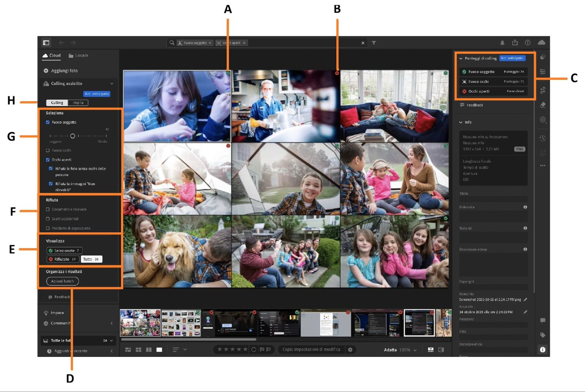Screen dimensions: 585x392
Task: Open the comments speech bubble icon
Action: [x=543, y=320]
